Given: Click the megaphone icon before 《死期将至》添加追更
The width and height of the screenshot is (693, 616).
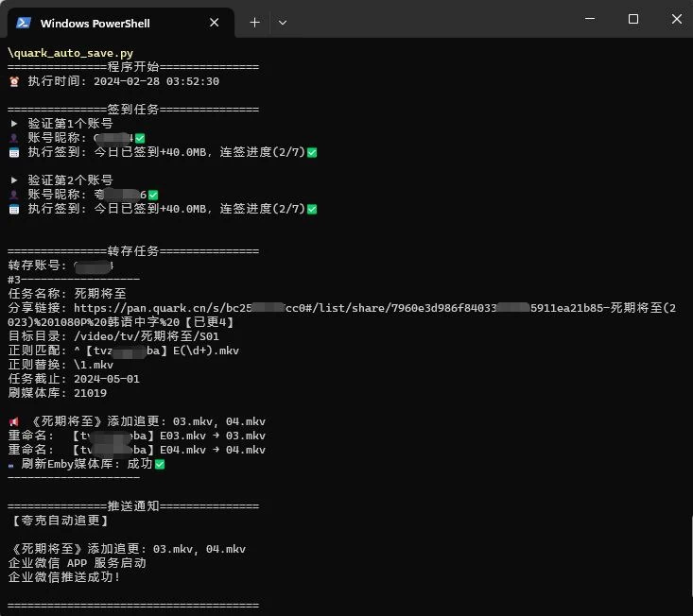Looking at the screenshot, I should tap(14, 421).
